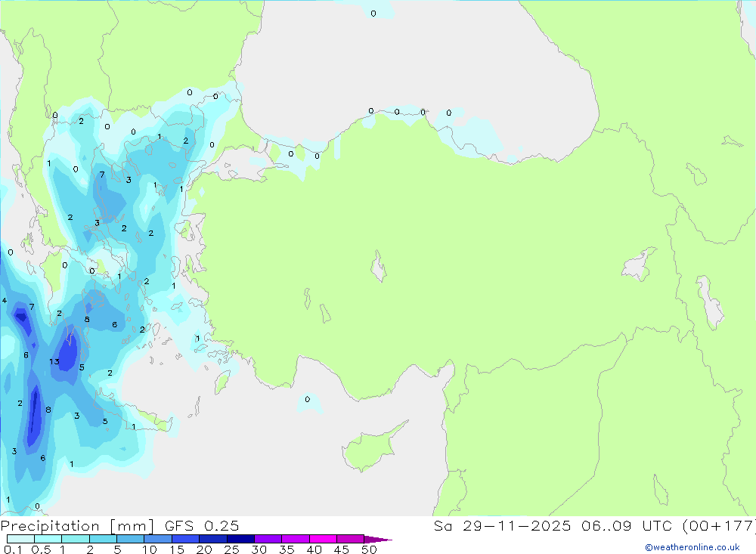Viewport: 756px width, 554px height.
Task: Click the '13' precipitation value on map
Action: coord(54,361)
